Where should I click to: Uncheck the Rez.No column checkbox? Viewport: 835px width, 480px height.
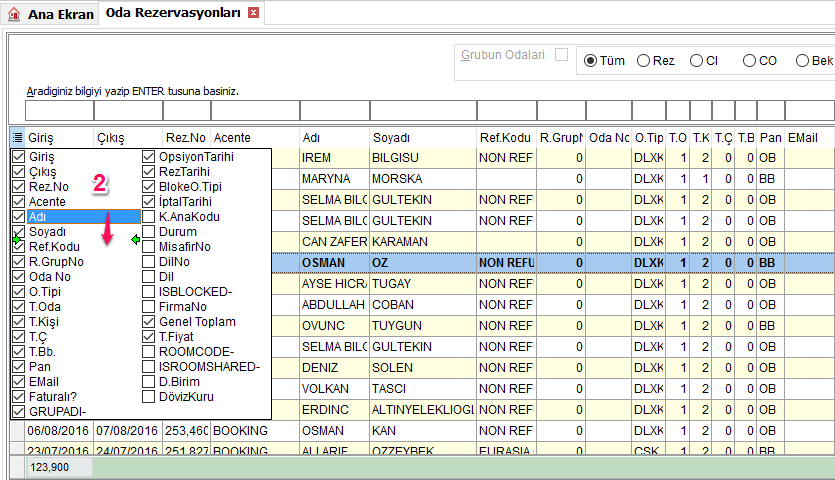(x=19, y=186)
